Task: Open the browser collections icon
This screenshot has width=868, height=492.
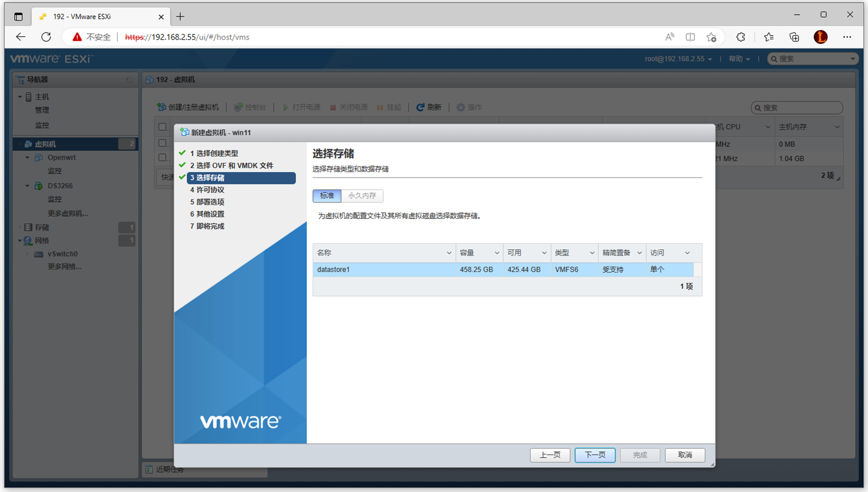Action: point(794,37)
